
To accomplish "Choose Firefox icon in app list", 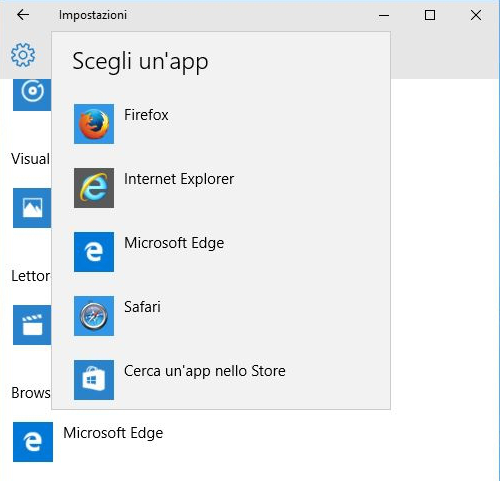I will tap(94, 124).
